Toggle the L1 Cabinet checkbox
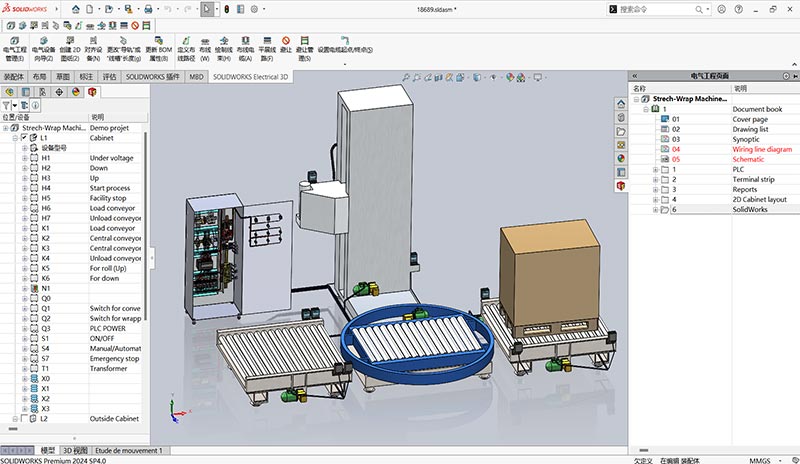The height and width of the screenshot is (464, 800). [24, 138]
